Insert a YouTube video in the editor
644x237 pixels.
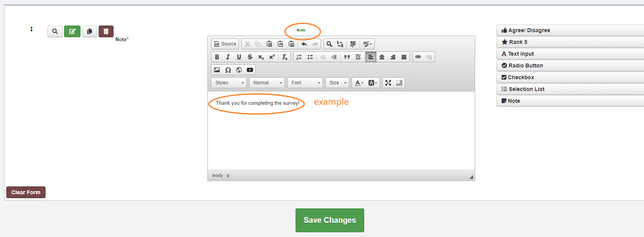250,70
